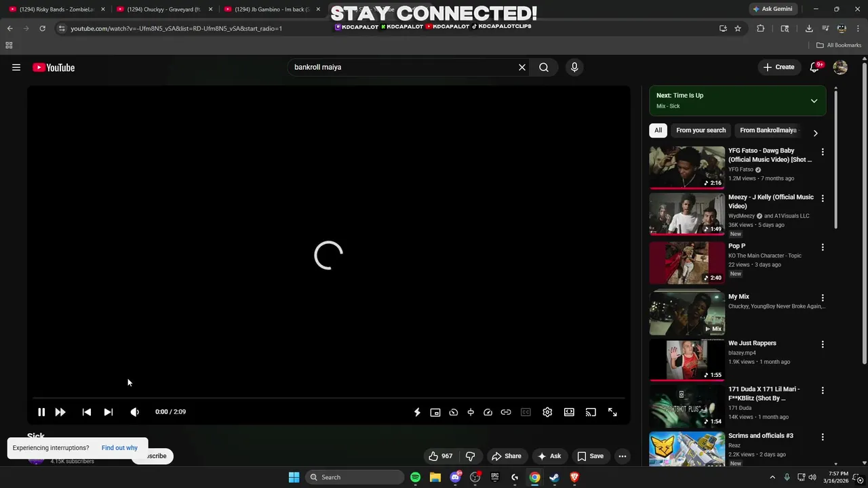Screen dimensions: 868x488
Task: Open Chrome media controls icon
Action: click(825, 28)
